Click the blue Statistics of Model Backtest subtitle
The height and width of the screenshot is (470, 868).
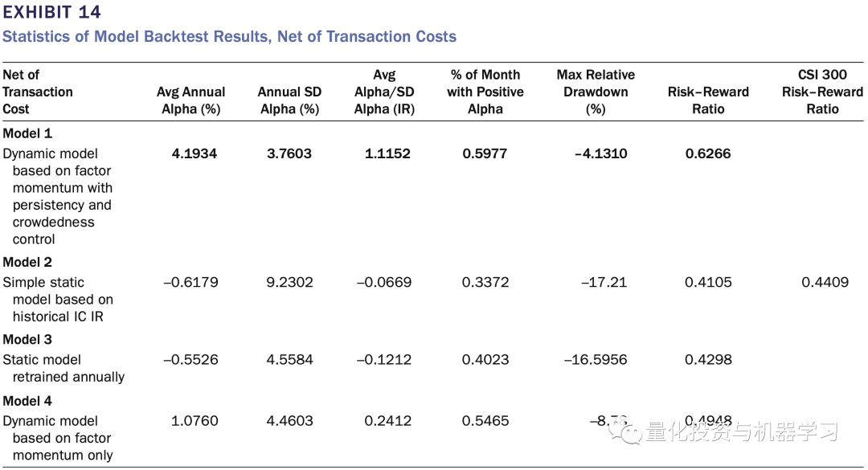pyautogui.click(x=229, y=36)
